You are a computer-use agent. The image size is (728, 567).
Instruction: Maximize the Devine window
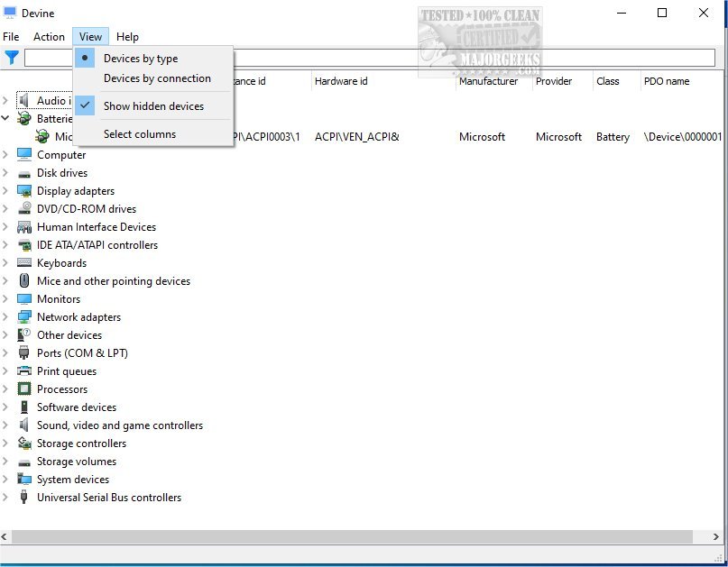tap(662, 13)
